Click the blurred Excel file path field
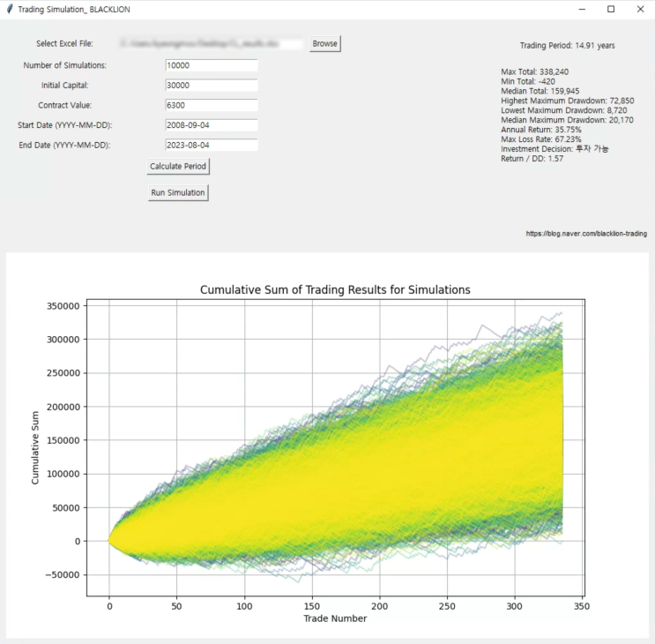Viewport: 655px width, 644px height. (211, 43)
